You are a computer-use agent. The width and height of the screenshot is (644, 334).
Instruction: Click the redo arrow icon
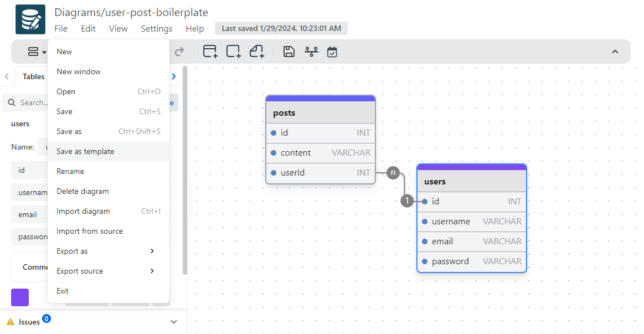click(x=179, y=51)
